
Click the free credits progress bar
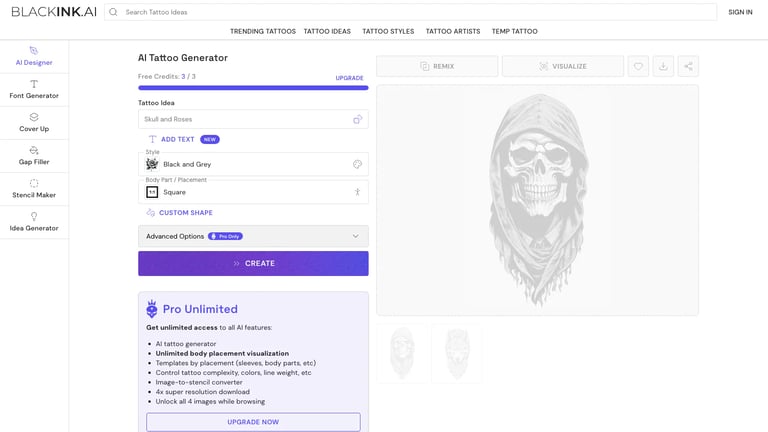[x=253, y=88]
